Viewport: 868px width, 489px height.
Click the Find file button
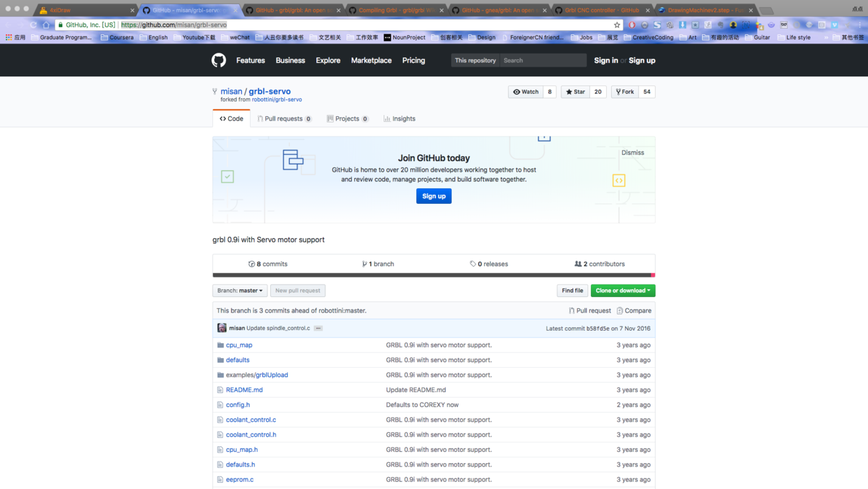(572, 291)
